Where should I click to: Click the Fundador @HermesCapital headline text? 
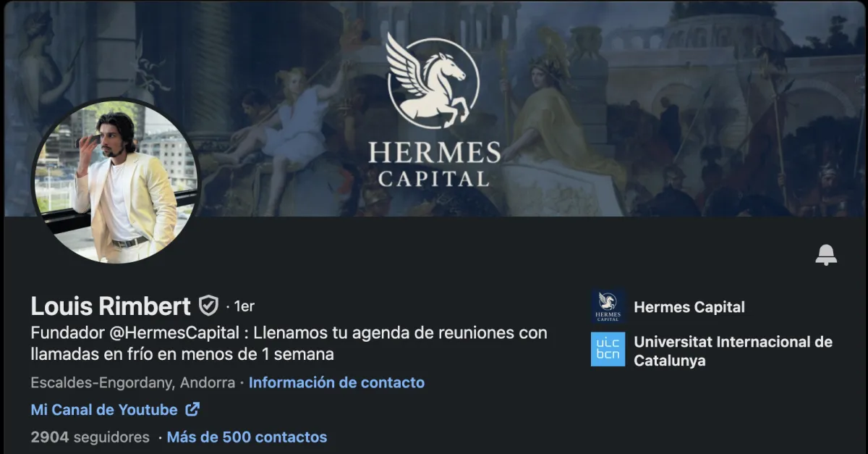point(289,344)
